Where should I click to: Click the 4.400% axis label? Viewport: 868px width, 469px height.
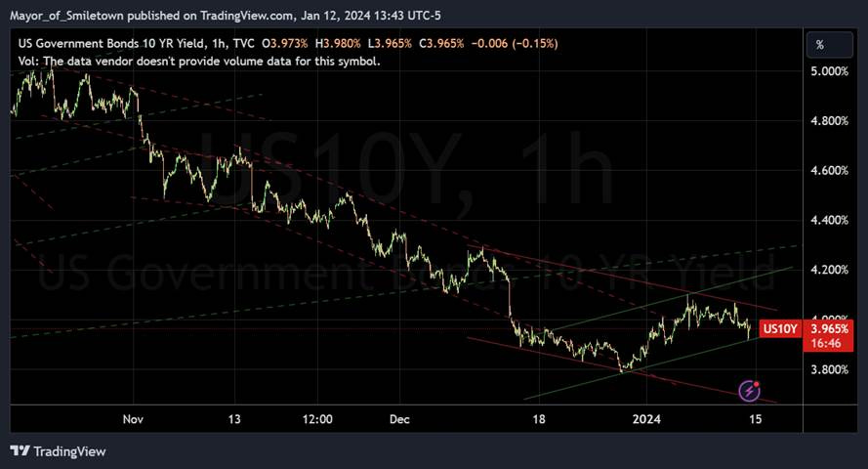point(829,221)
